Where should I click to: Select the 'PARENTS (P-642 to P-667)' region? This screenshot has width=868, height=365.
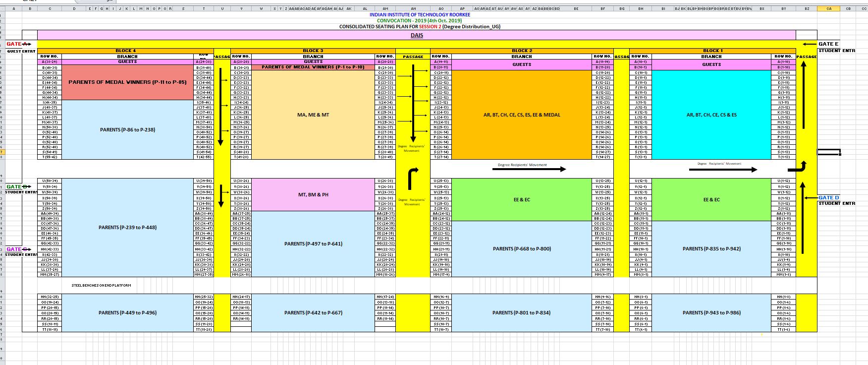(x=313, y=313)
